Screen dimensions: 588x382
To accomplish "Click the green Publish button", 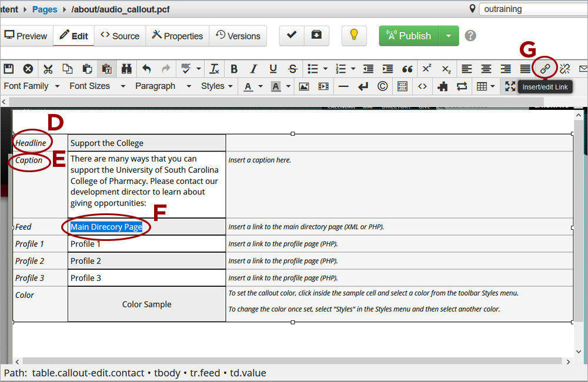I will (x=408, y=36).
